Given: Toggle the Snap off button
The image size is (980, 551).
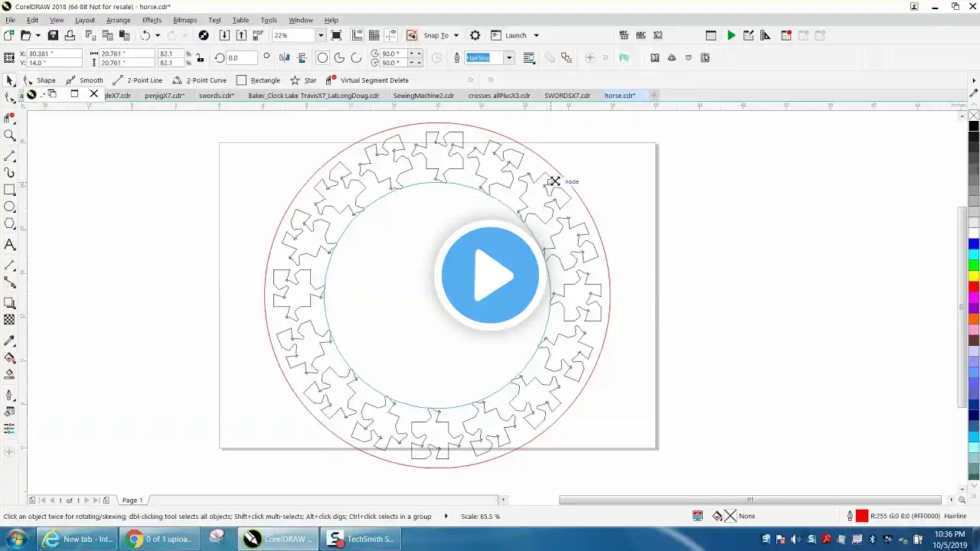Looking at the screenshot, I should pos(412,35).
